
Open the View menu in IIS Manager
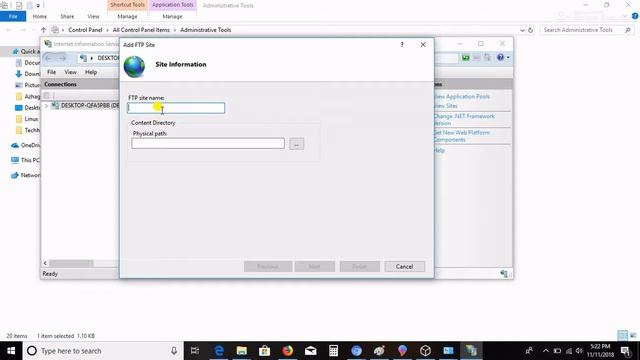70,72
